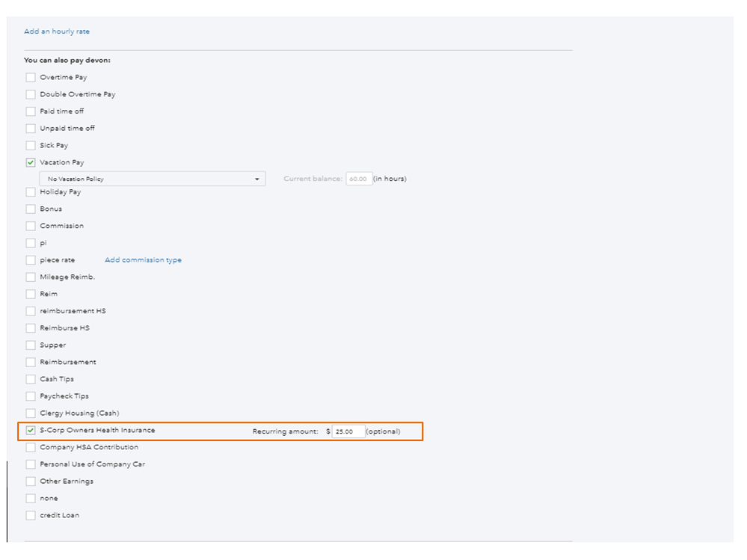The image size is (747, 560).
Task: Check the Double Overtime Pay option
Action: click(31, 95)
